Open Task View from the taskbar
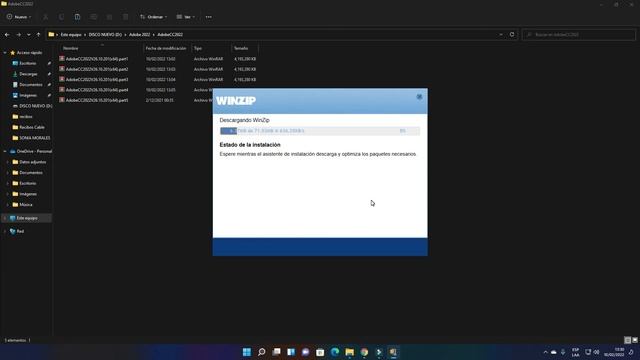This screenshot has width=640, height=360. [x=276, y=352]
